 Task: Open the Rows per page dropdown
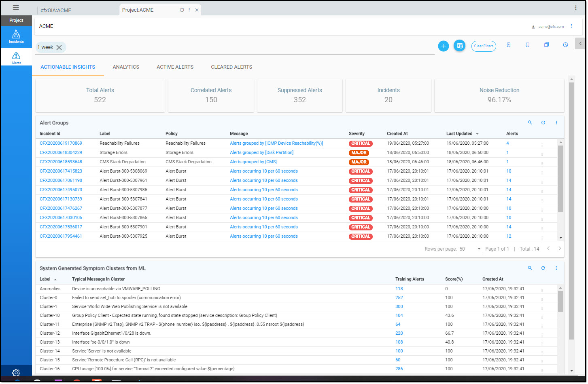[x=479, y=249]
